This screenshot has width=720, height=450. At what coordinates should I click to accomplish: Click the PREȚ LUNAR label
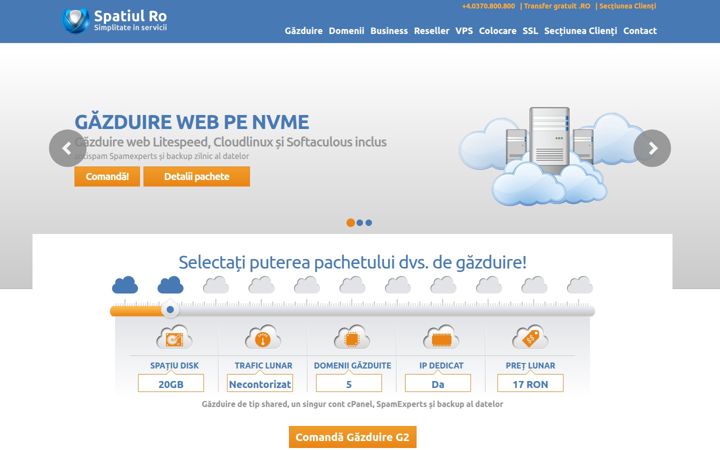click(x=530, y=366)
